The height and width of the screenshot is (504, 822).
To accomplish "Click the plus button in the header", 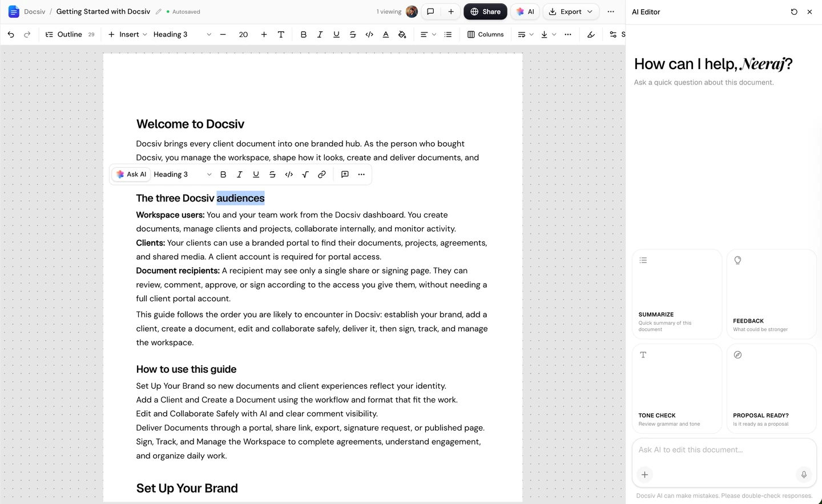I will (451, 11).
